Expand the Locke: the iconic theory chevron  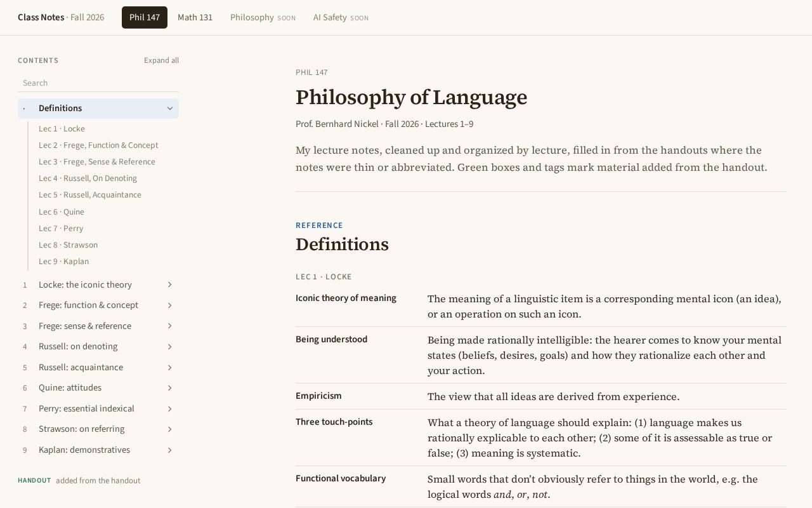[170, 284]
